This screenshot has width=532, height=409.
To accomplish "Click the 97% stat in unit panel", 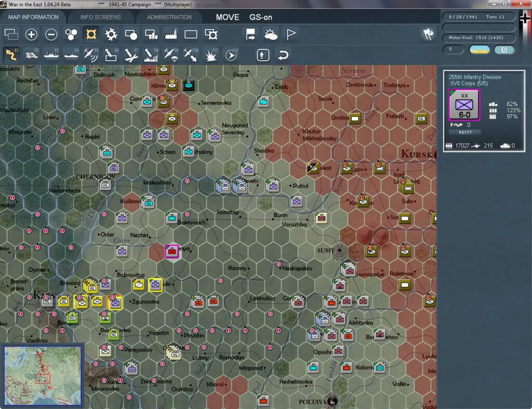I will coord(512,116).
